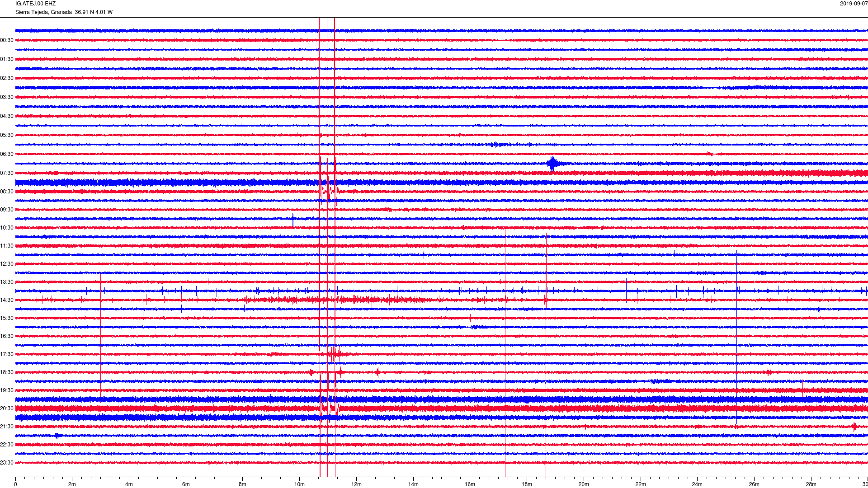This screenshot has width=868, height=488.
Task: Select the 07:30 time label
Action: (x=7, y=173)
